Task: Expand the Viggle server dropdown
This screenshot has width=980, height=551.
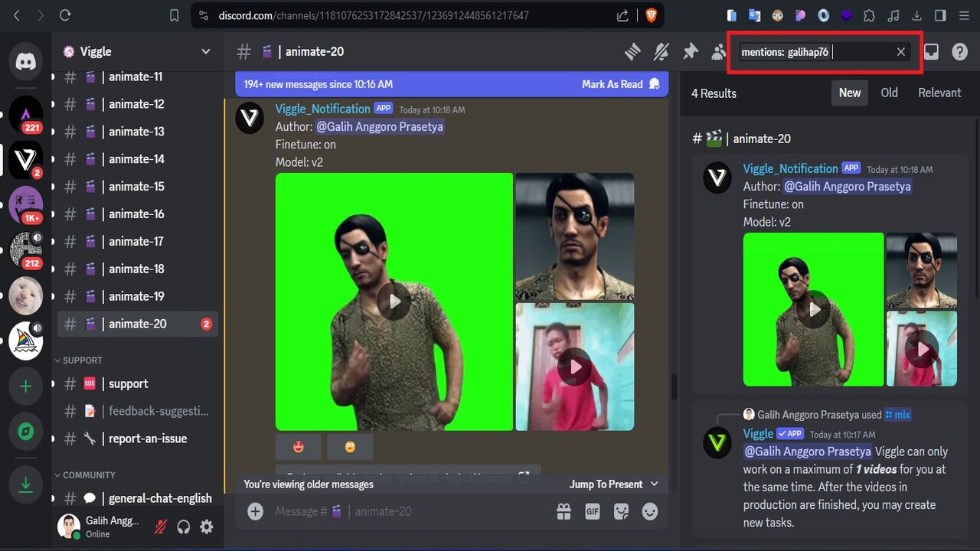Action: (205, 51)
